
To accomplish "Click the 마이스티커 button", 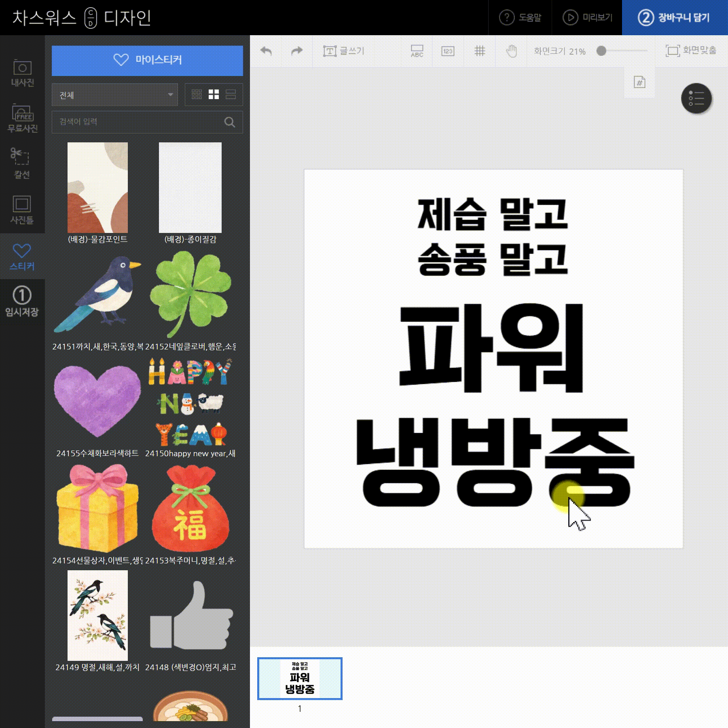I will [x=147, y=60].
